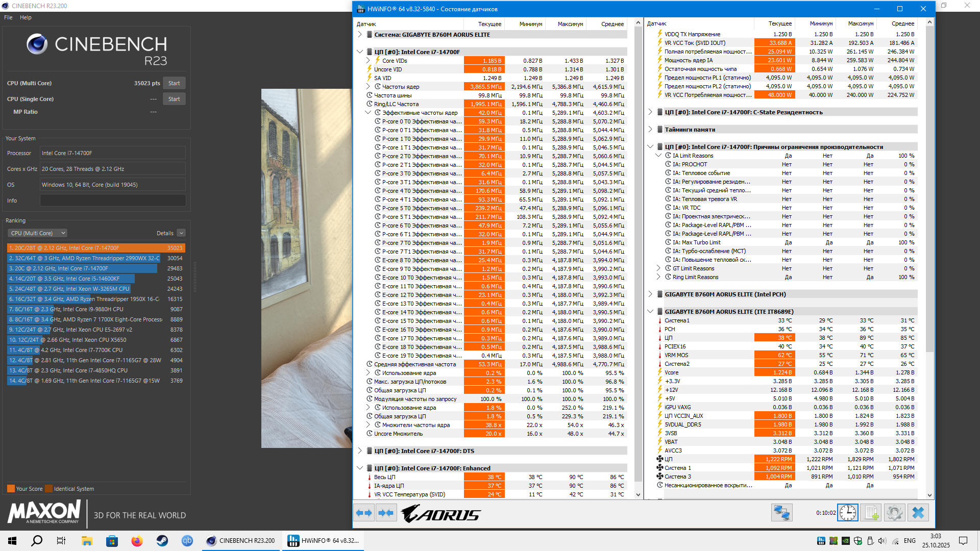Open the Help menu in Cinebench

(26, 17)
